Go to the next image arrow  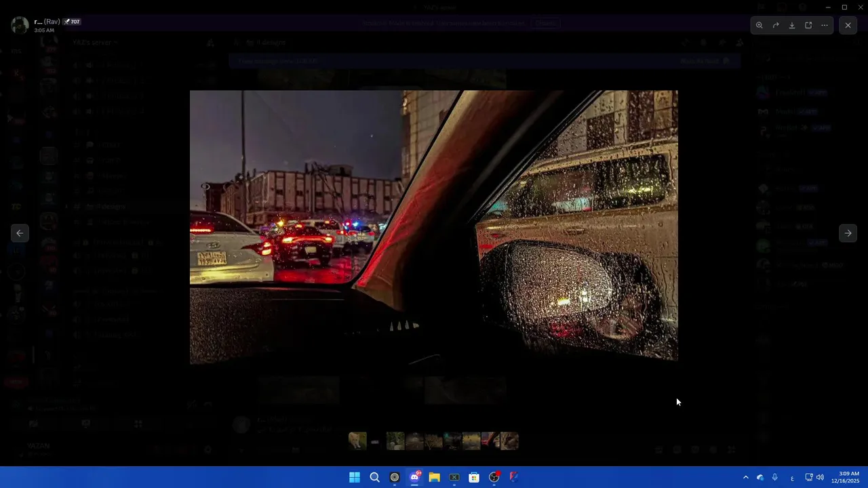point(848,233)
